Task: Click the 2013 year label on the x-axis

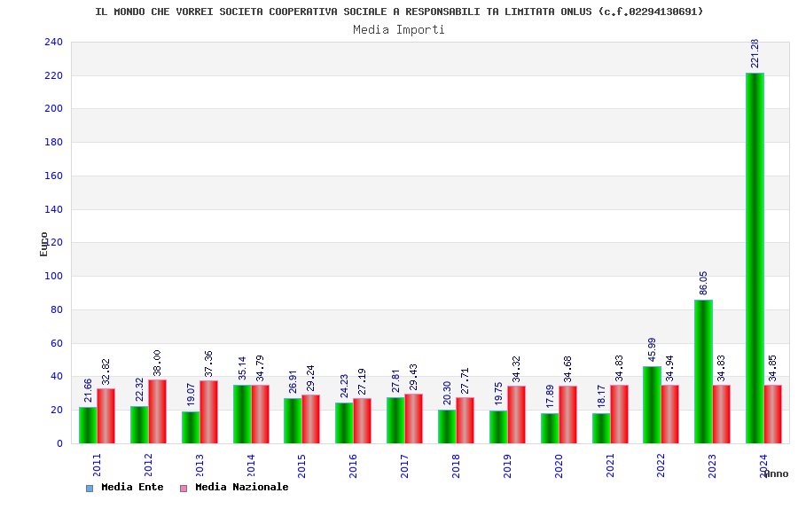Action: 200,465
